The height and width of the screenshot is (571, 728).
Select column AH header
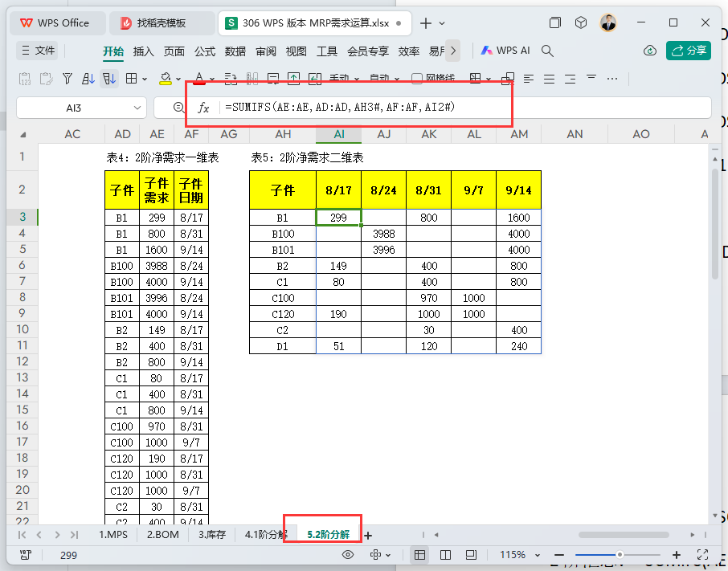click(x=283, y=134)
